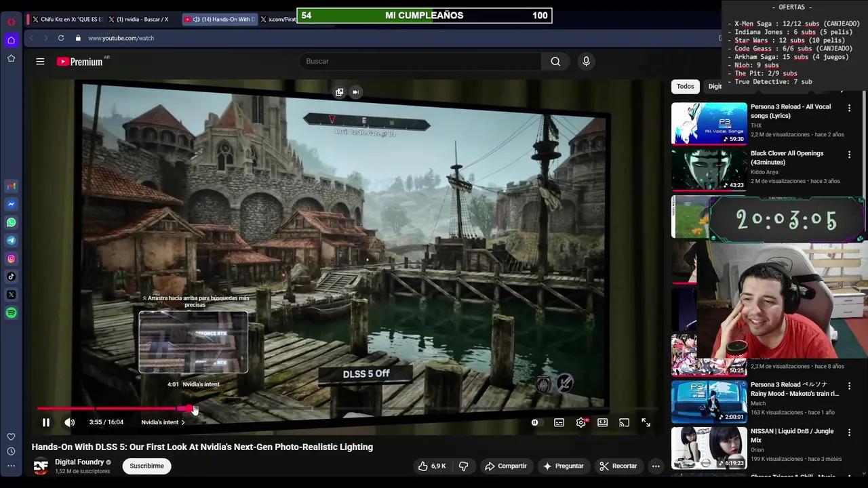The image size is (868, 488).
Task: Enter full screen mode
Action: click(x=646, y=422)
